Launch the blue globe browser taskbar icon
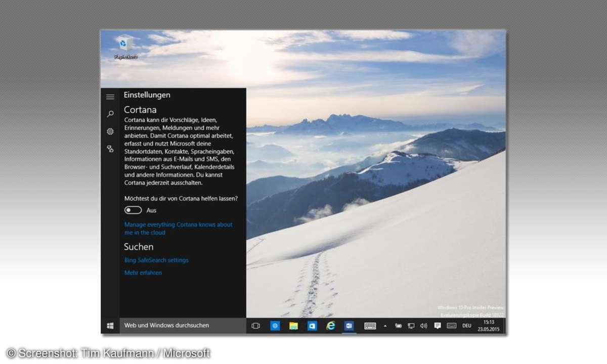The height and width of the screenshot is (364, 607). click(275, 326)
